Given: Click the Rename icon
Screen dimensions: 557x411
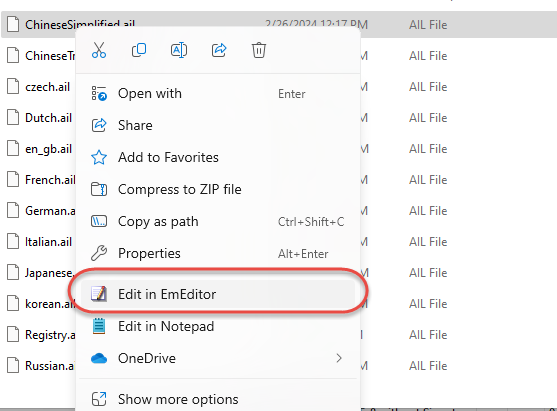Looking at the screenshot, I should coord(179,50).
